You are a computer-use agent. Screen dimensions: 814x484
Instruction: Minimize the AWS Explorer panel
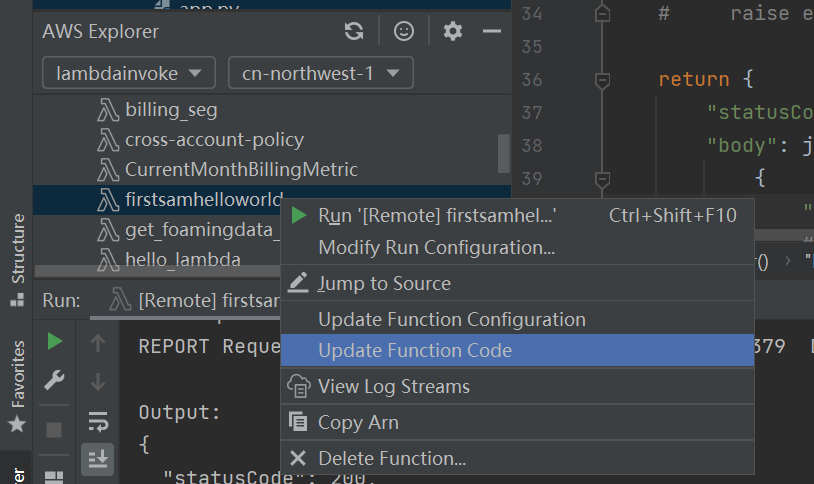click(492, 32)
